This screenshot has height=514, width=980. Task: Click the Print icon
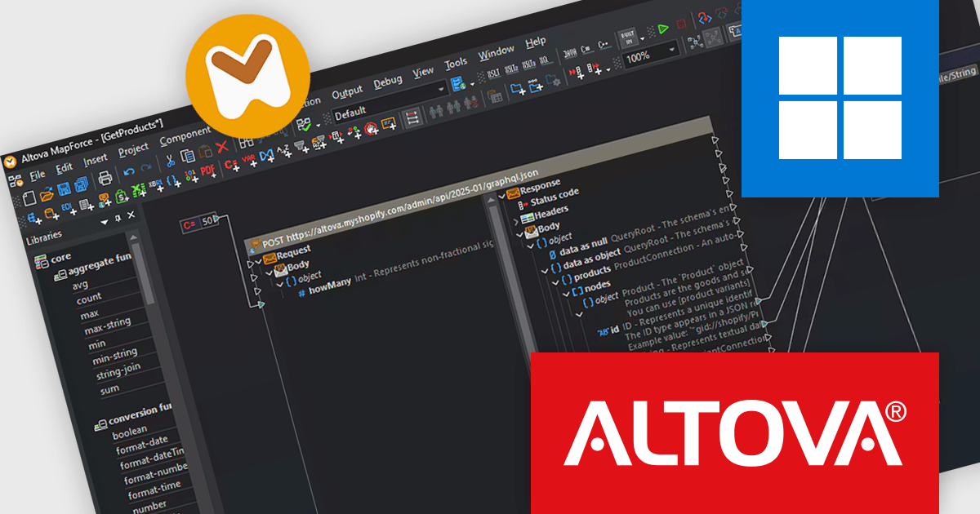[x=105, y=178]
